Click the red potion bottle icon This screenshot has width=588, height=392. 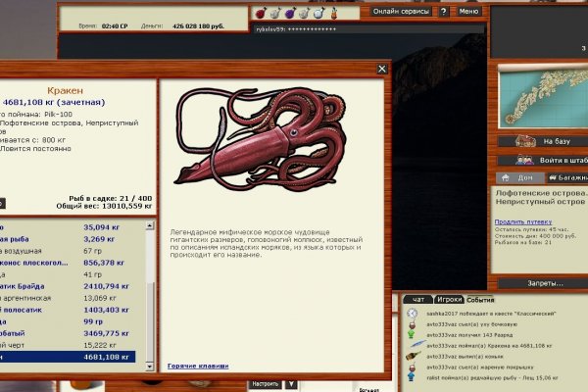pos(262,13)
